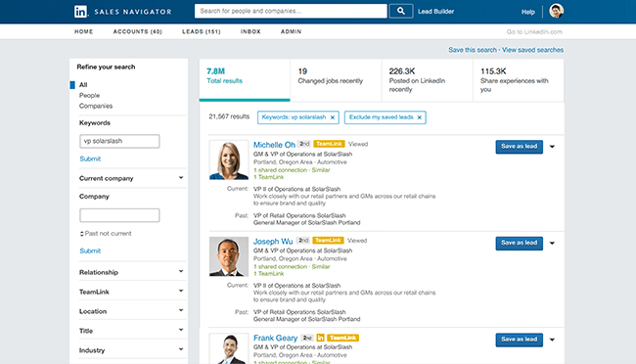636x364 pixels.
Task: Click the TeamLink badge beside Michelle Oh
Action: [329, 144]
